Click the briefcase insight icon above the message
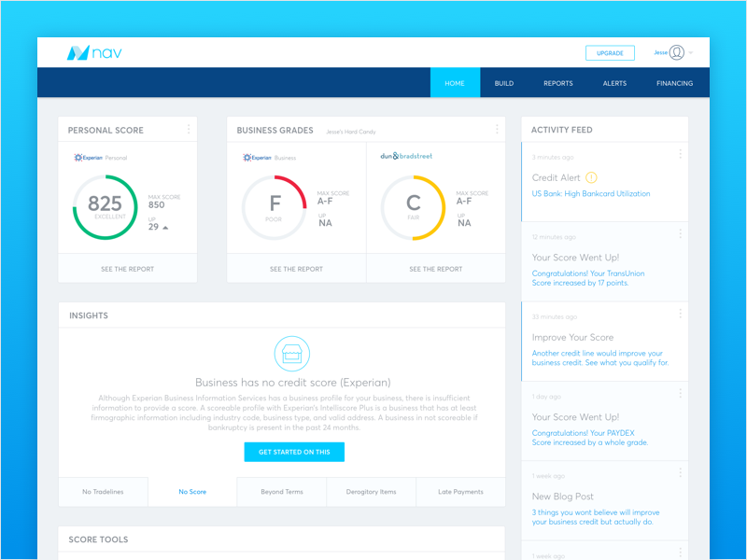The height and width of the screenshot is (560, 747). [x=291, y=354]
